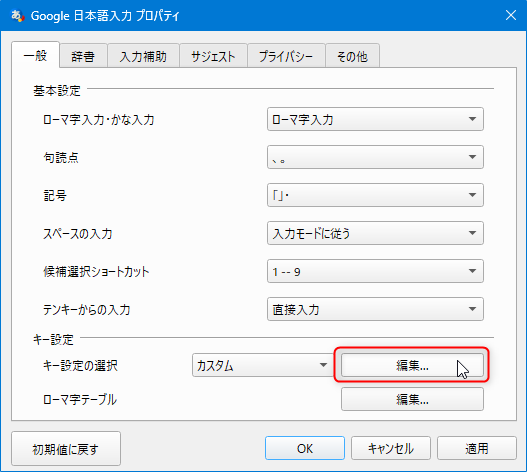Open the 入力補助 tab

tap(143, 56)
